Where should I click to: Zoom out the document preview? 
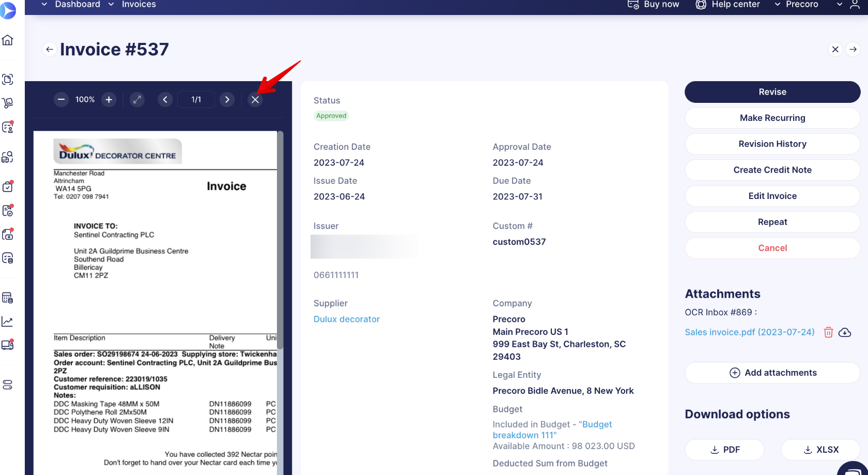61,99
